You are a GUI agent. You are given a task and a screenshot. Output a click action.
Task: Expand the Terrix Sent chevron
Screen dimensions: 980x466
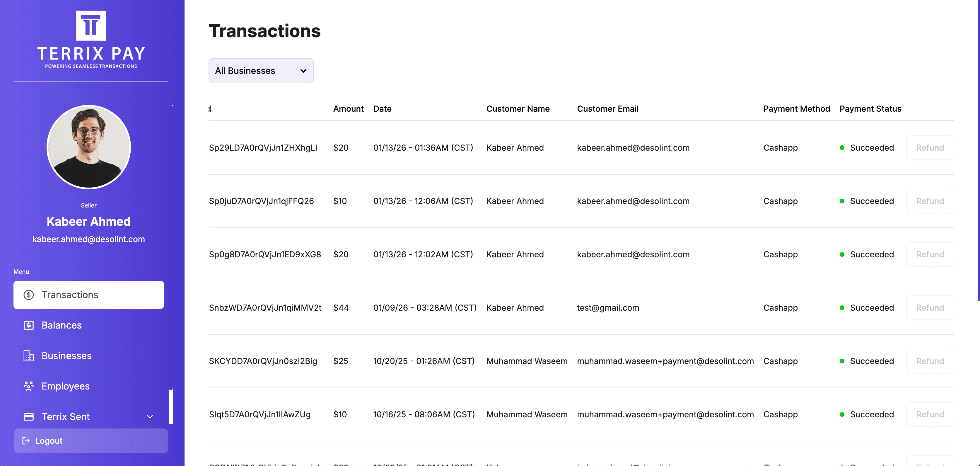pos(150,416)
